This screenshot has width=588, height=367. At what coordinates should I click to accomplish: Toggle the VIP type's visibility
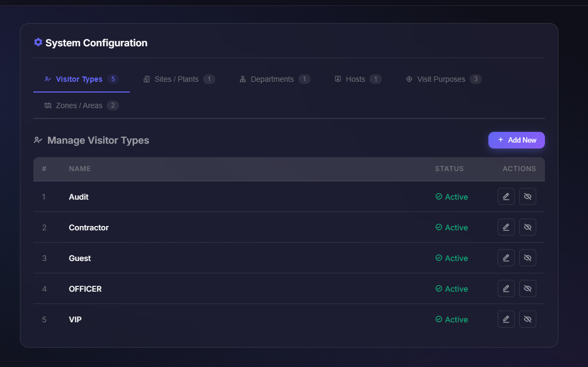click(528, 319)
